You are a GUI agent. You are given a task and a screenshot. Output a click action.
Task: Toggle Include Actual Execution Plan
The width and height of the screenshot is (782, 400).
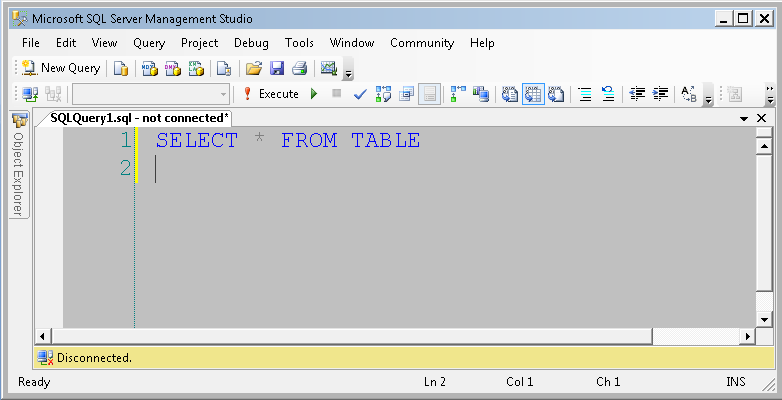click(x=457, y=94)
